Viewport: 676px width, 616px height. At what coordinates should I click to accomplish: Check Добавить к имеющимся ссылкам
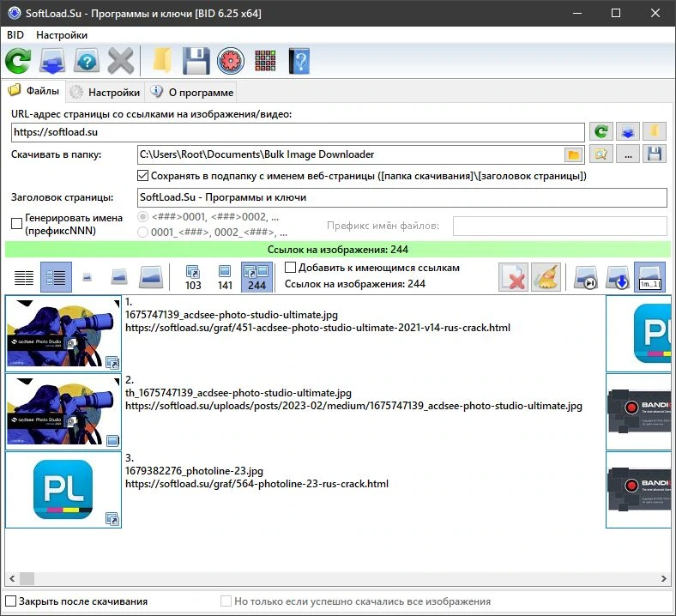pos(290,268)
